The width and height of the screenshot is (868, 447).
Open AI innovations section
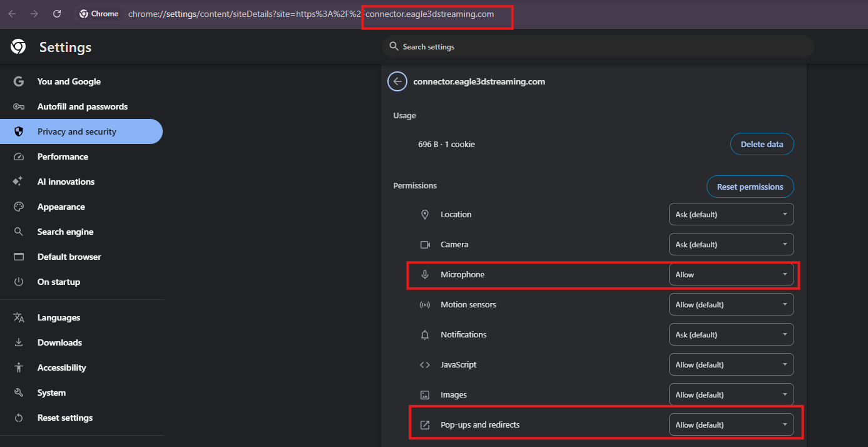pyautogui.click(x=81, y=182)
